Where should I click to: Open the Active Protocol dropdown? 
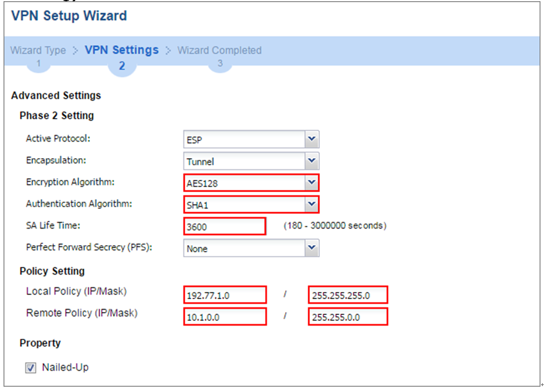pyautogui.click(x=251, y=139)
